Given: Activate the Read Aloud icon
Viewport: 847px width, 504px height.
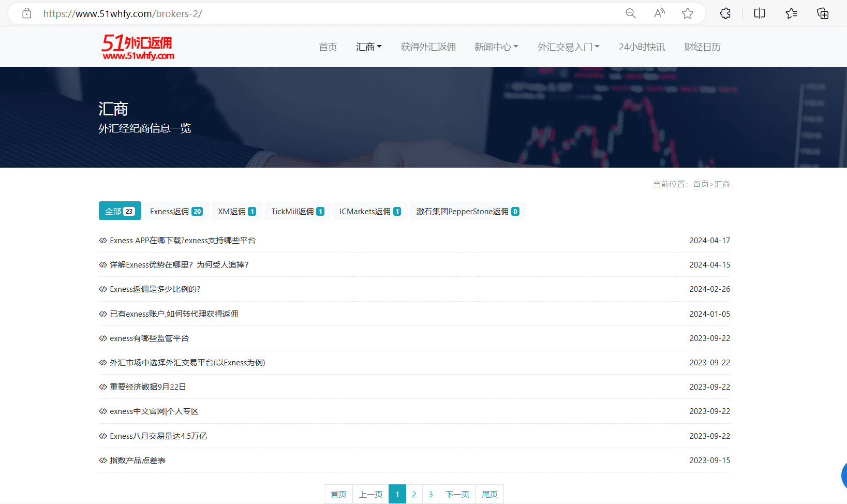Looking at the screenshot, I should (x=659, y=13).
